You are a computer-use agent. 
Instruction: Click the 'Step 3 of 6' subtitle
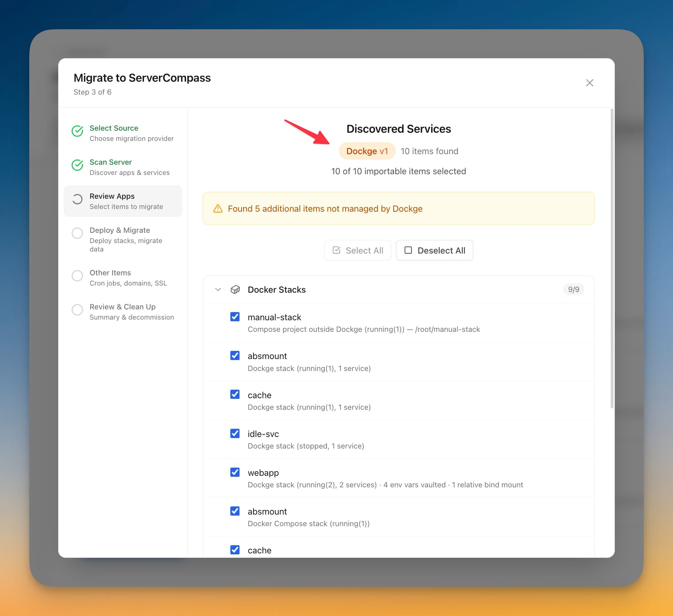click(x=93, y=92)
